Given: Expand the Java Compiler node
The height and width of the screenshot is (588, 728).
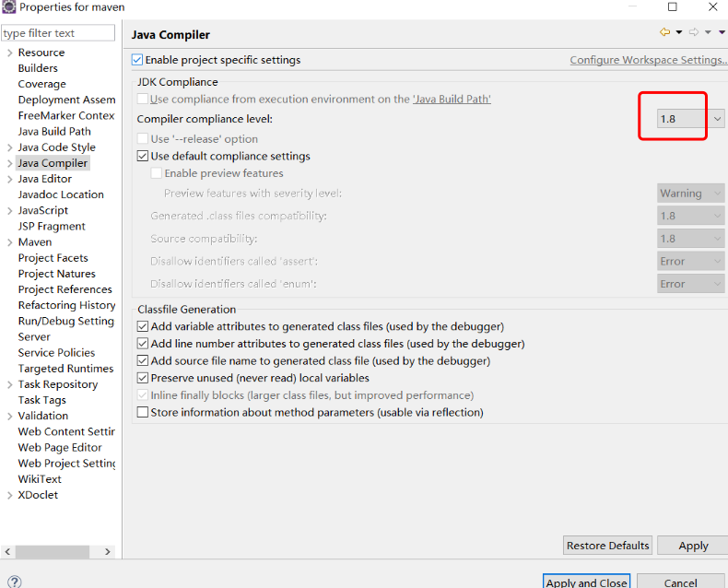Looking at the screenshot, I should tap(10, 163).
